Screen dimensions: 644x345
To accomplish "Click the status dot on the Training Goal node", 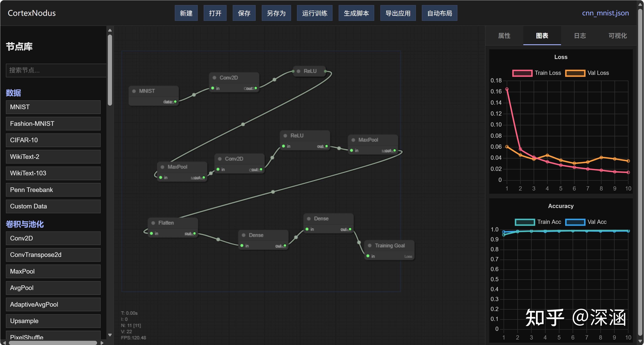I will click(370, 246).
